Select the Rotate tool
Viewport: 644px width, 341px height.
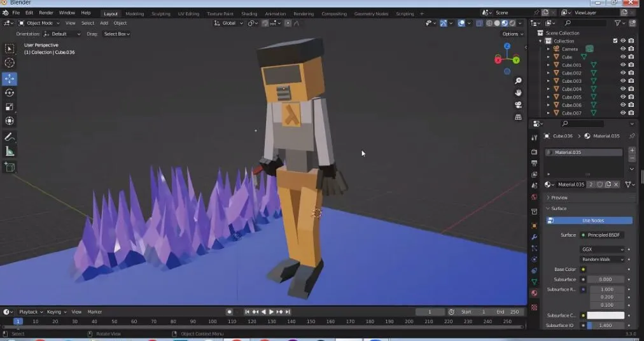pos(10,93)
